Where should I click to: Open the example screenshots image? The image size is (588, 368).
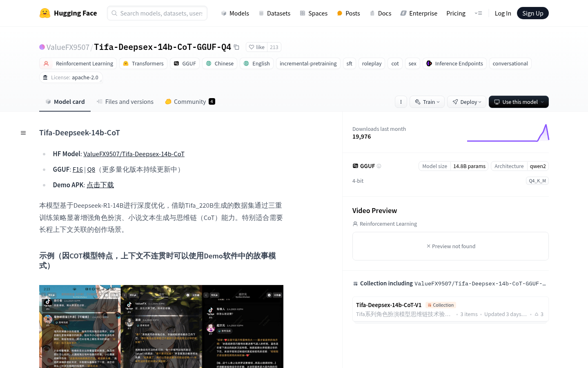pos(161,326)
